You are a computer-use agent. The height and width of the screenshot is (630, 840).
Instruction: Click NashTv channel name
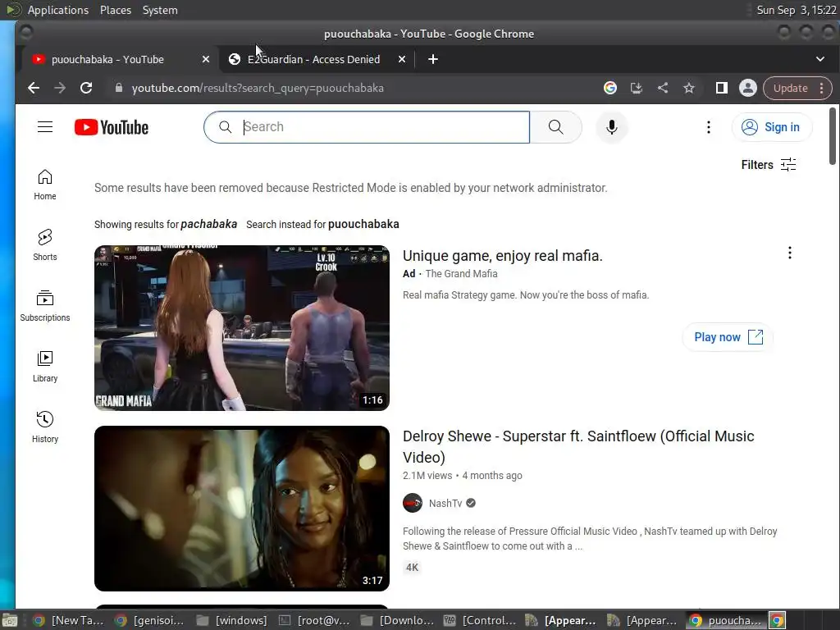click(445, 503)
